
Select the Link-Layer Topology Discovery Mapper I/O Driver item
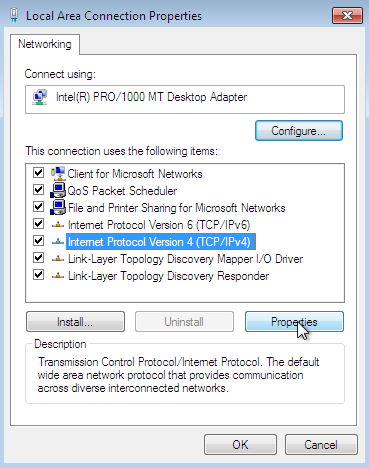pyautogui.click(x=185, y=259)
